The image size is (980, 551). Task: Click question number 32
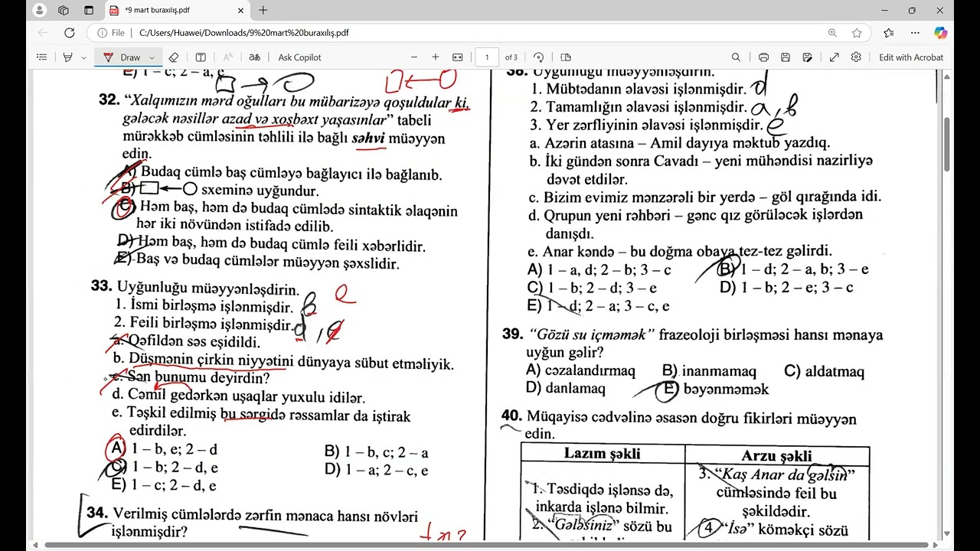(109, 100)
